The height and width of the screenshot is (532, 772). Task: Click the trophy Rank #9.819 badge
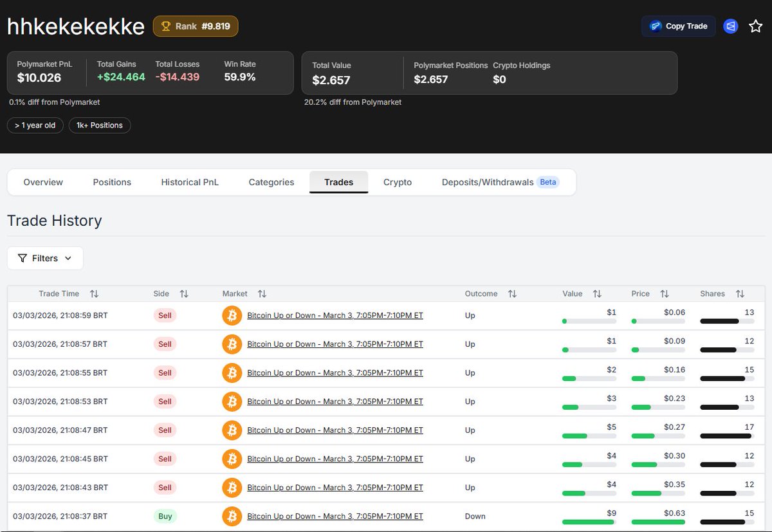coord(196,26)
